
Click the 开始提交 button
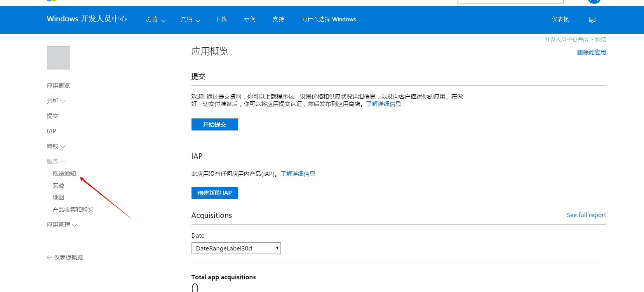point(215,125)
